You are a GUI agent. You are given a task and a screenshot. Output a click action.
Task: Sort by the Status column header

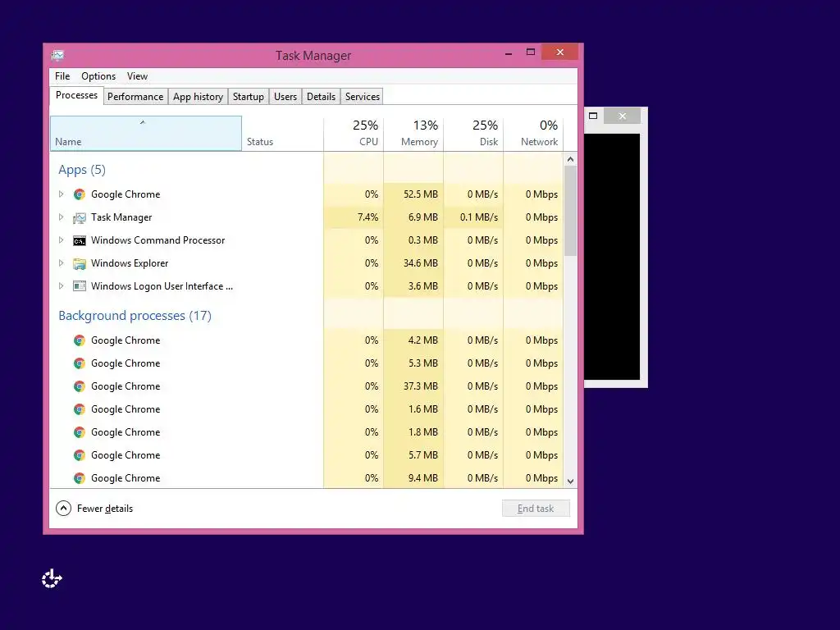282,134
